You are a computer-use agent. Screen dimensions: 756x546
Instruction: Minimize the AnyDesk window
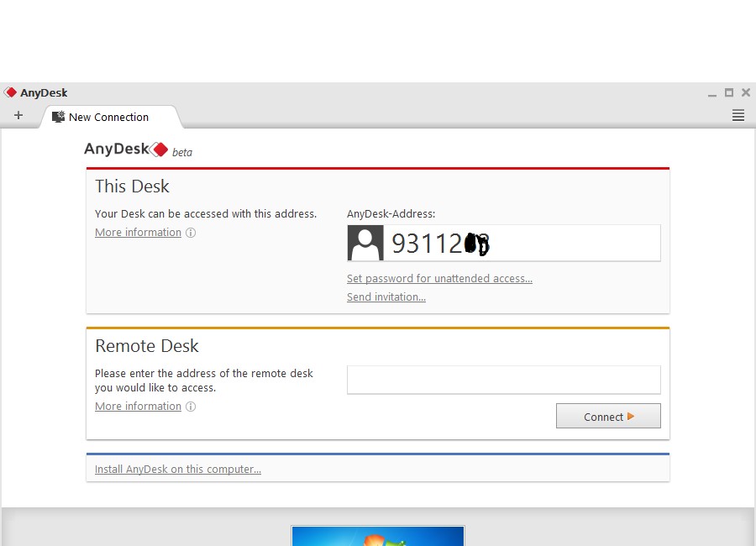[712, 93]
